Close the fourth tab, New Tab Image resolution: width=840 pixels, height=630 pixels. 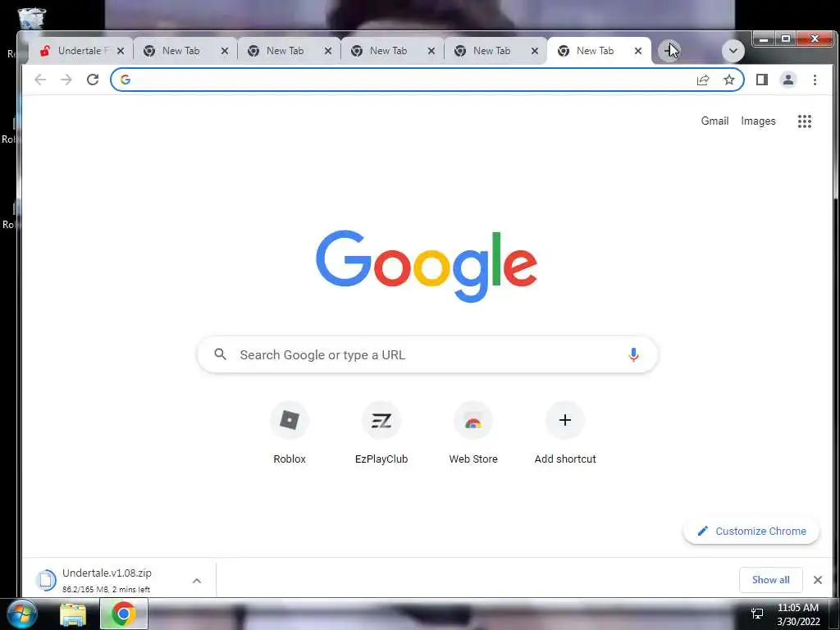click(431, 51)
